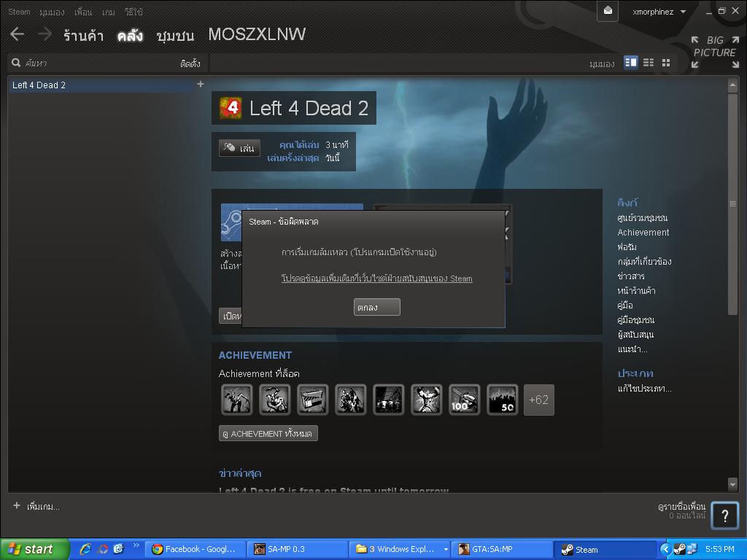Click the latest news heading (ข่าวล่าสุด)
The width and height of the screenshot is (747, 560).
coord(239,473)
